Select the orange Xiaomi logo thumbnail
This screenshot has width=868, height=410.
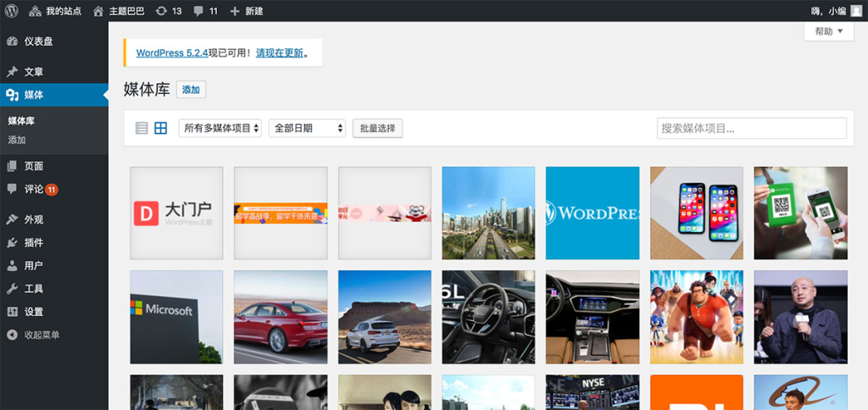coord(697,392)
